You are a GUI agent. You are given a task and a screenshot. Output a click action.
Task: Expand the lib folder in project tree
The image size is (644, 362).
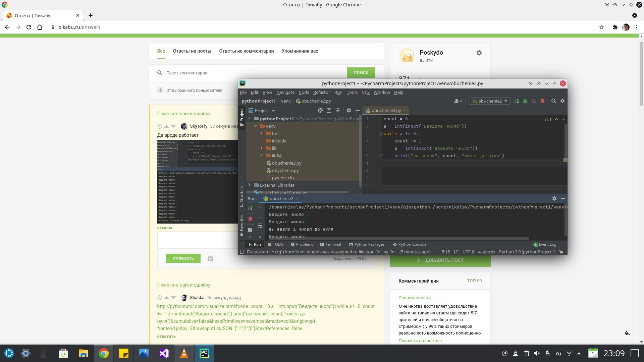coord(261,148)
